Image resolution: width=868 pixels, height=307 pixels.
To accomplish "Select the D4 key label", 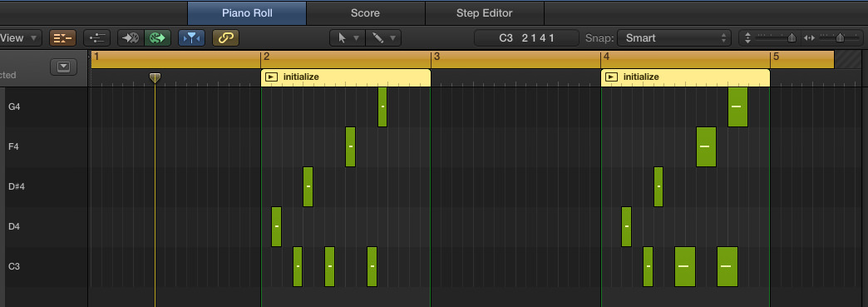I will pyautogui.click(x=14, y=226).
